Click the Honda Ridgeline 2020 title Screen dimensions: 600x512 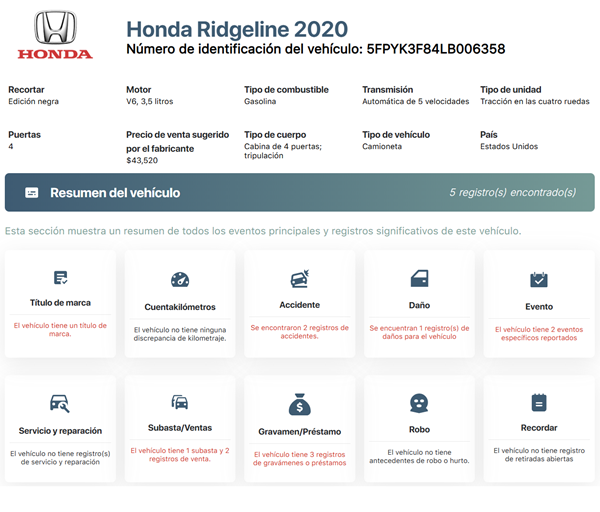click(x=237, y=27)
